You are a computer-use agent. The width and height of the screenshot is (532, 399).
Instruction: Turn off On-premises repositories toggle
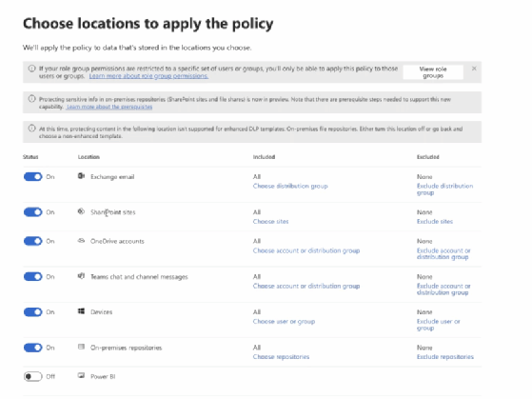pos(33,348)
